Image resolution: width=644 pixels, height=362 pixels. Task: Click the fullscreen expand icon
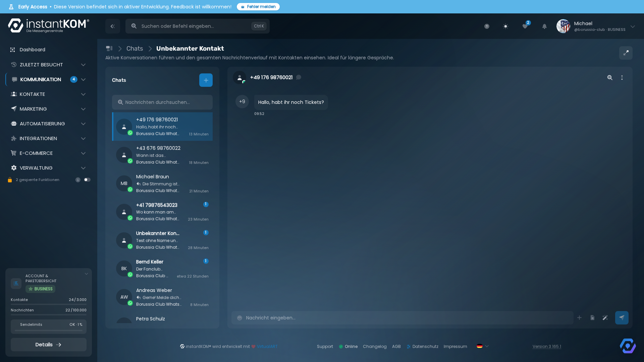[x=626, y=53]
